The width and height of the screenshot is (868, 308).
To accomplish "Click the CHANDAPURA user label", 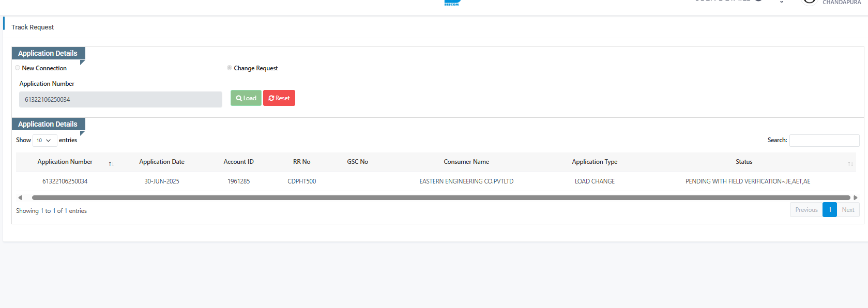I will click(x=842, y=3).
